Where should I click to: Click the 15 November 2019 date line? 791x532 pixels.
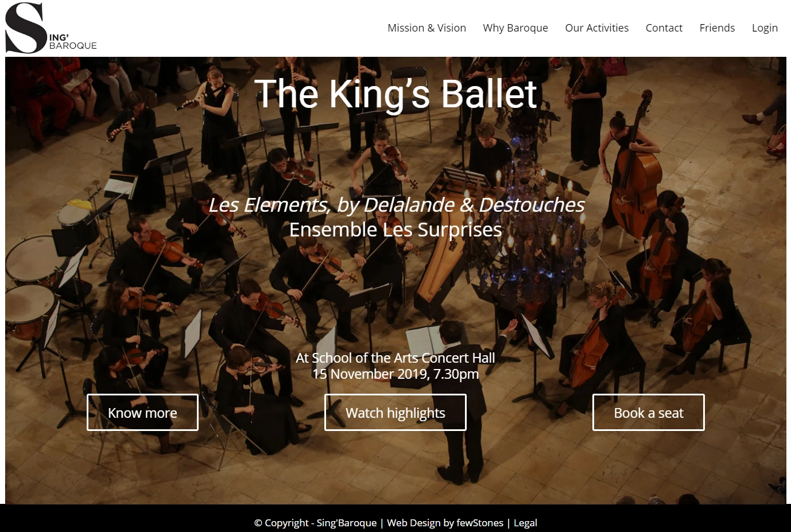coord(395,374)
